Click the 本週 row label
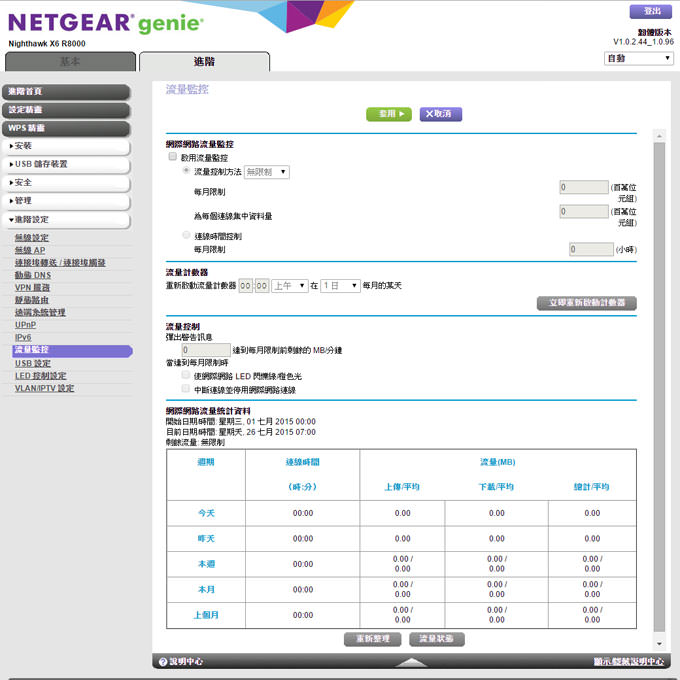 pyautogui.click(x=206, y=564)
